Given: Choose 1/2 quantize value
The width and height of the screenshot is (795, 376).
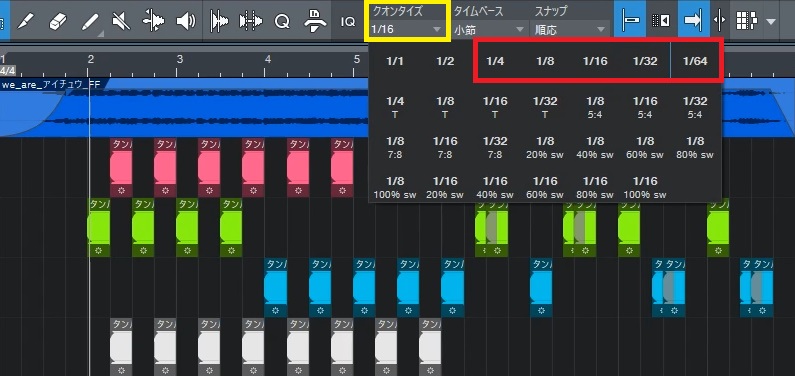Looking at the screenshot, I should 445,61.
